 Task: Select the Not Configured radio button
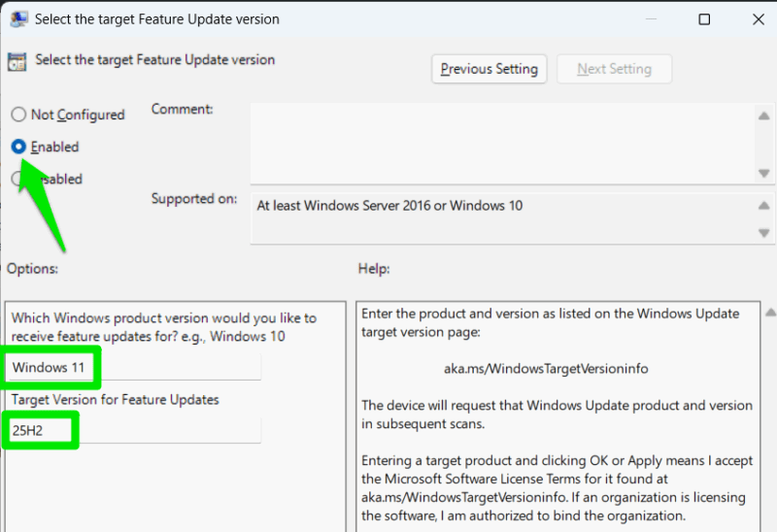(18, 115)
